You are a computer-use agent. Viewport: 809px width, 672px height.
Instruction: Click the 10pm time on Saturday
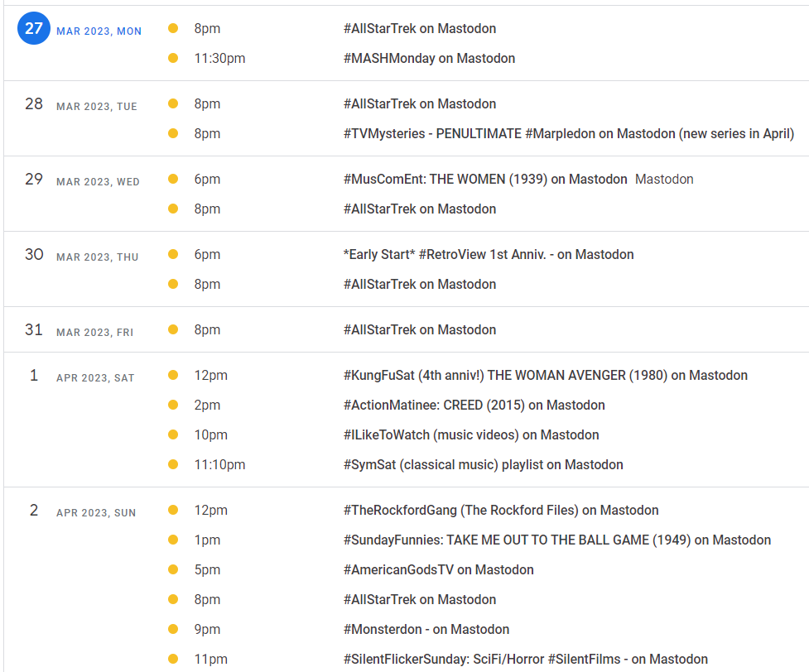[210, 434]
